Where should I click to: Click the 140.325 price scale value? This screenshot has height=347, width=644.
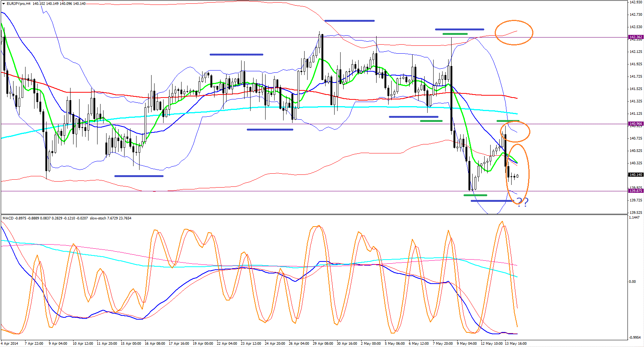tap(636, 163)
